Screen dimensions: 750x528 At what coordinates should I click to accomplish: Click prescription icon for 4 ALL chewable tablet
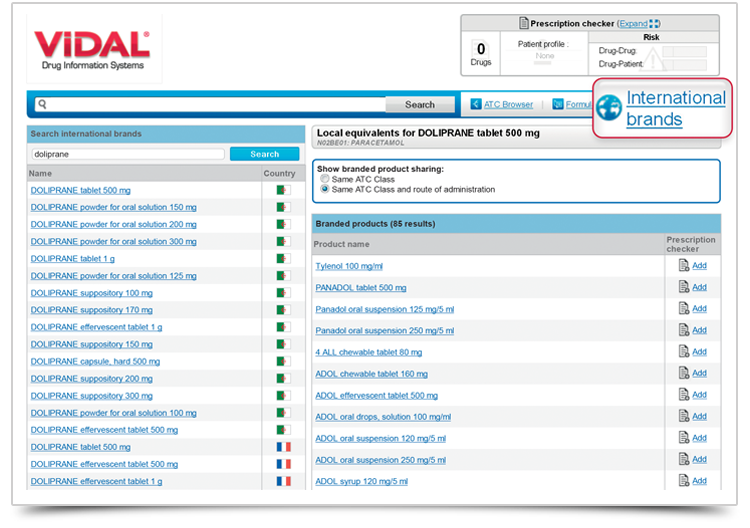684,351
